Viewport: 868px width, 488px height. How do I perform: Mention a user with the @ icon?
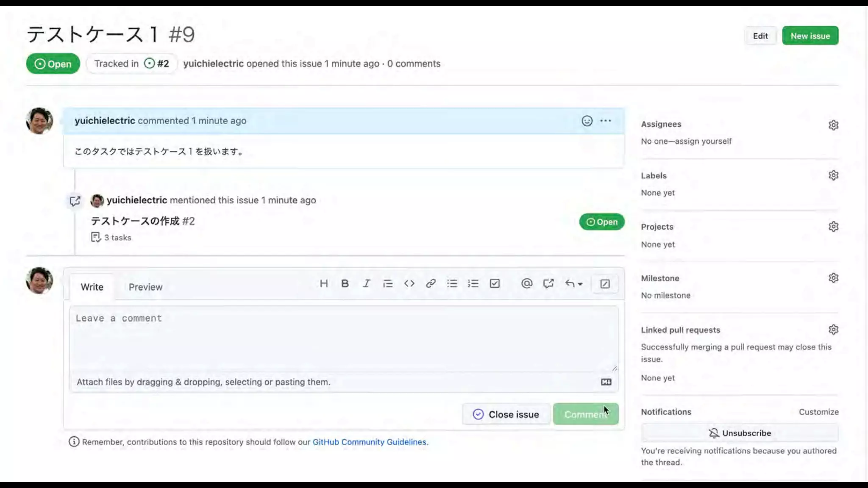[x=526, y=284]
